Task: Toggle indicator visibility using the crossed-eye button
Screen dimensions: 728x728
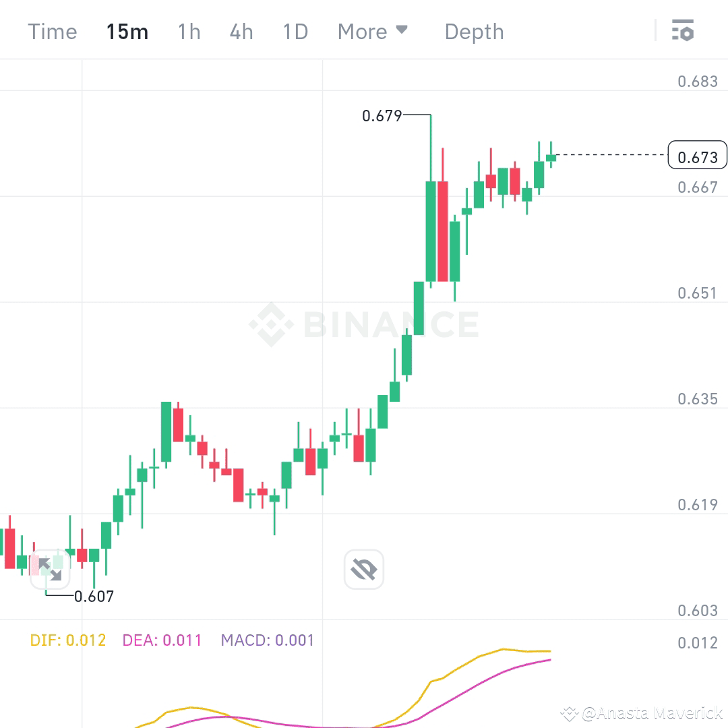Action: (x=363, y=568)
